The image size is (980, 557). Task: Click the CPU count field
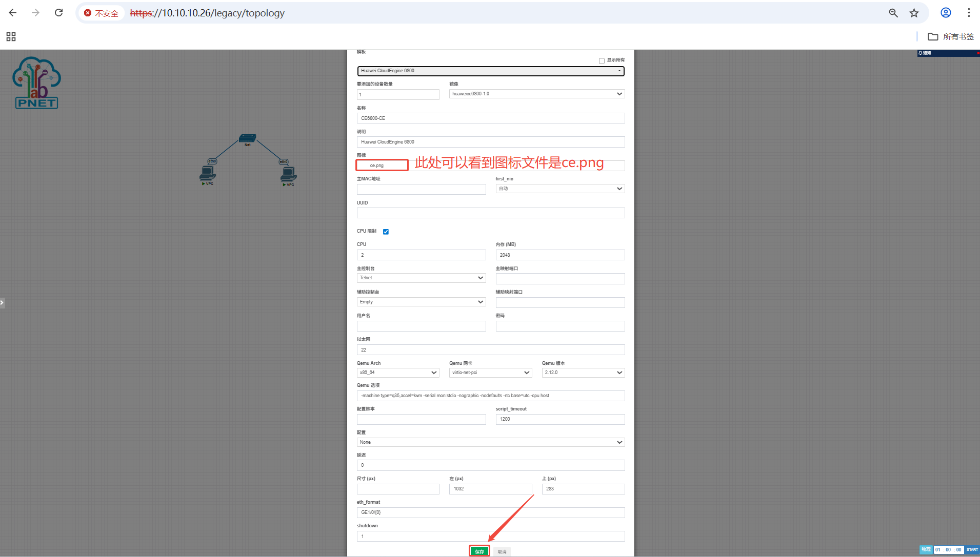pos(421,255)
